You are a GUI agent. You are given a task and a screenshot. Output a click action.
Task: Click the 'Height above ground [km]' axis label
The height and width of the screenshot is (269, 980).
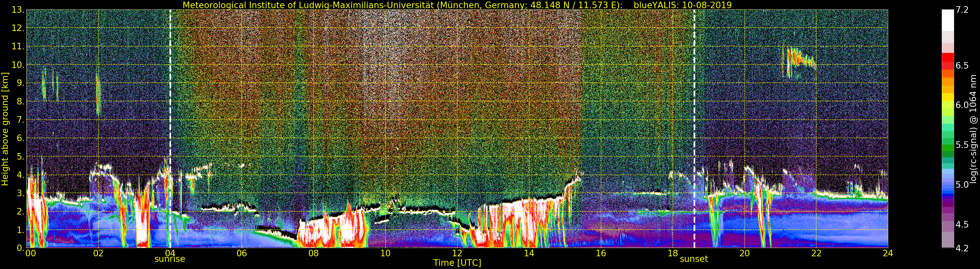click(5, 129)
